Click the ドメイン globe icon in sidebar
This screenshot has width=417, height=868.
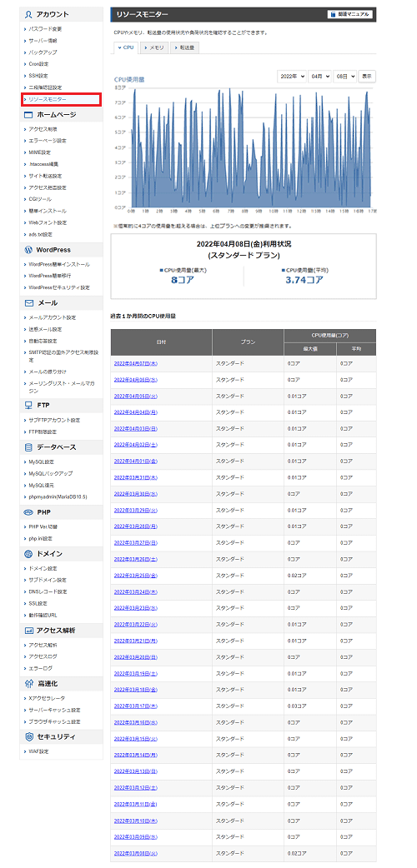29,554
